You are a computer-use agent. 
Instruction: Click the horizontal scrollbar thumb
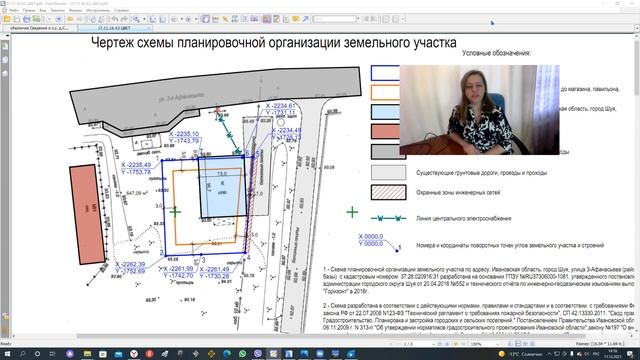point(331,336)
